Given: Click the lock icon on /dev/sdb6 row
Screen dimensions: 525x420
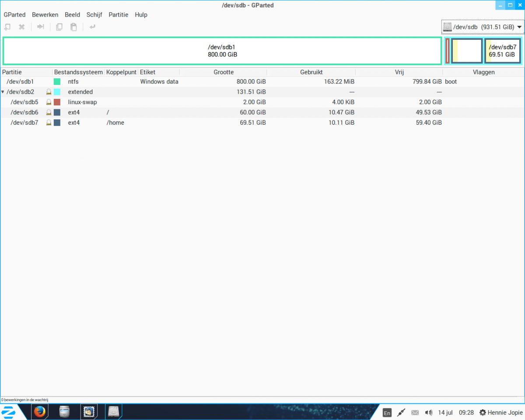Looking at the screenshot, I should tap(49, 112).
